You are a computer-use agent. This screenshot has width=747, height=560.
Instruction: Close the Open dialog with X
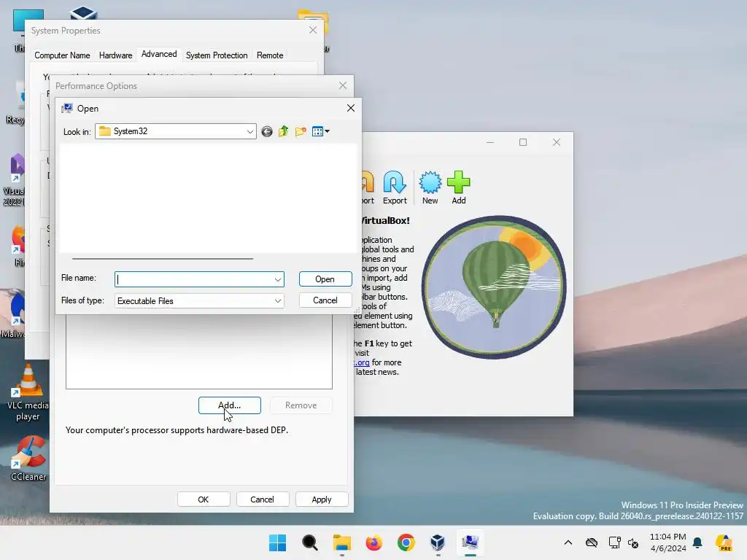[x=351, y=108]
